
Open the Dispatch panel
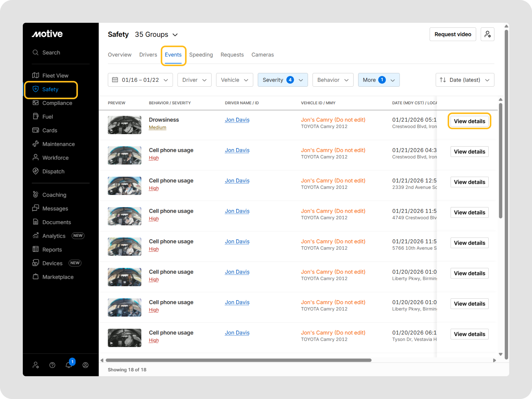[53, 171]
